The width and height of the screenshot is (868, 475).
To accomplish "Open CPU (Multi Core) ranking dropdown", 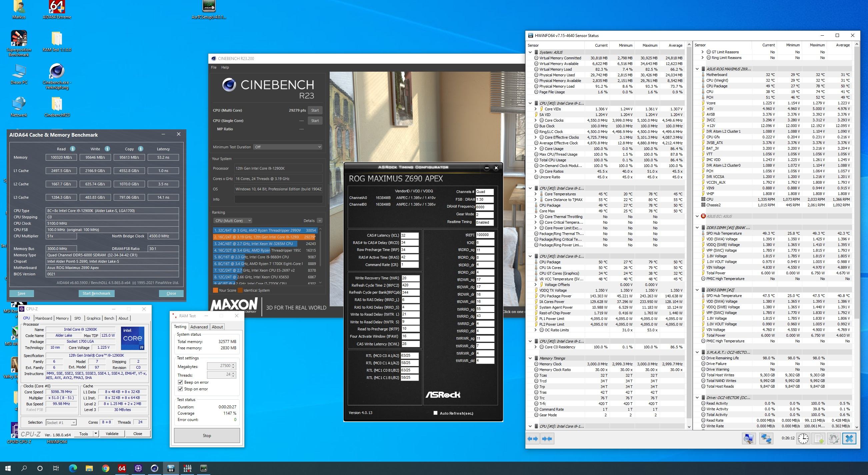I will pos(233,221).
